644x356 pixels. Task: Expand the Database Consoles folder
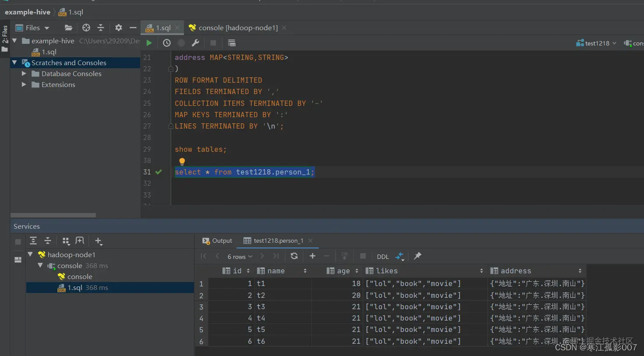pyautogui.click(x=24, y=73)
